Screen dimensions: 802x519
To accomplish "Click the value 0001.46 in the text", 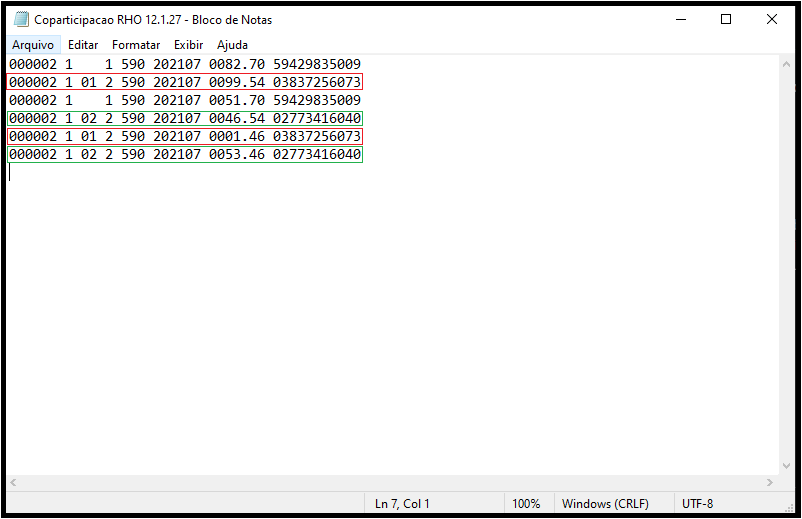I will [x=237, y=137].
